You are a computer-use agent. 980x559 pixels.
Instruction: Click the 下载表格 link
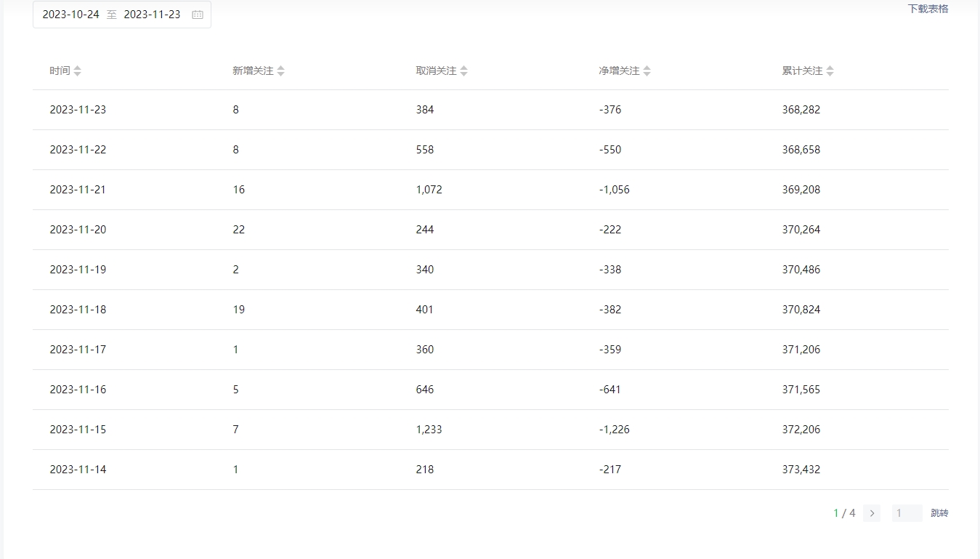pos(928,9)
